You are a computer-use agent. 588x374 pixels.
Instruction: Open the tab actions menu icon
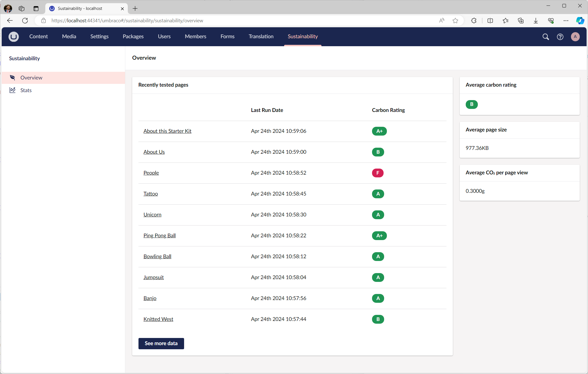36,9
